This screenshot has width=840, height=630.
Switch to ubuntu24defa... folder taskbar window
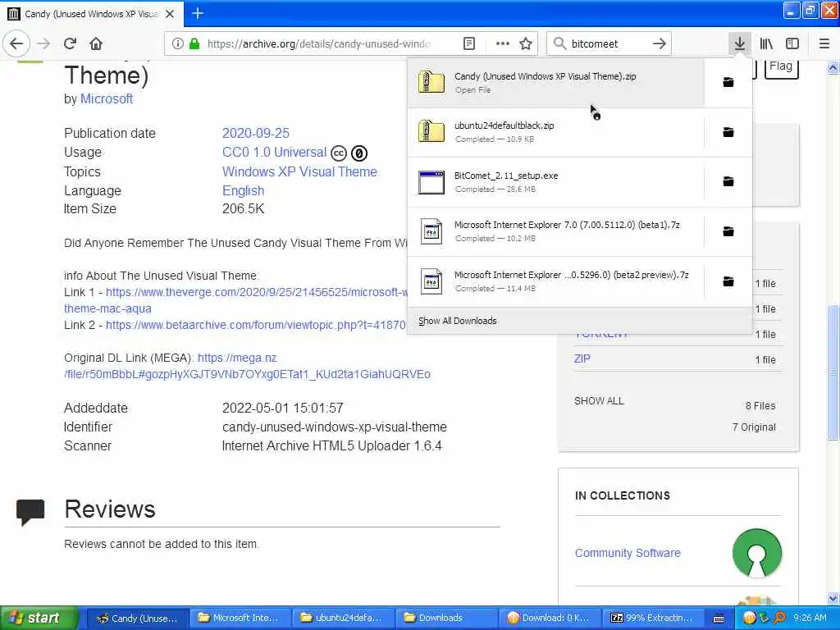[x=344, y=618]
